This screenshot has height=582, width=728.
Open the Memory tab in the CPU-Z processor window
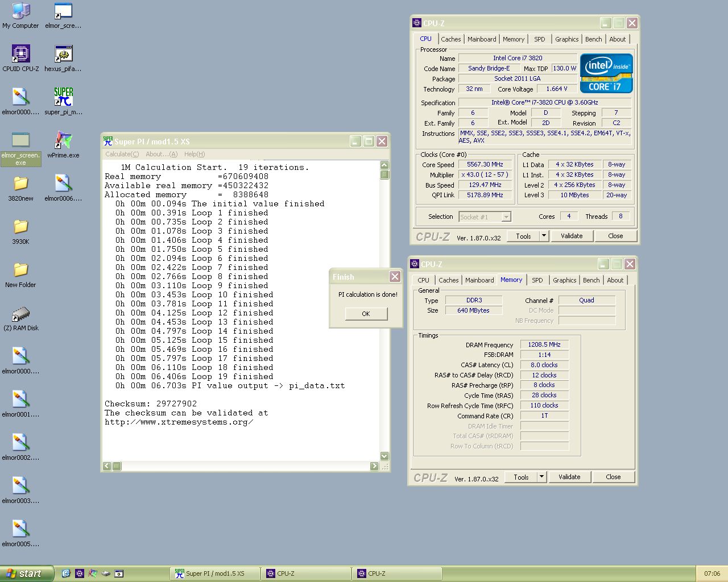514,39
